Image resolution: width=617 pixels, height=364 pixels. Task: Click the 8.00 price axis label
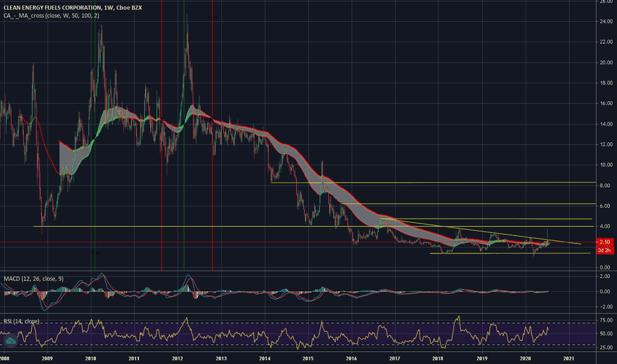(x=605, y=186)
